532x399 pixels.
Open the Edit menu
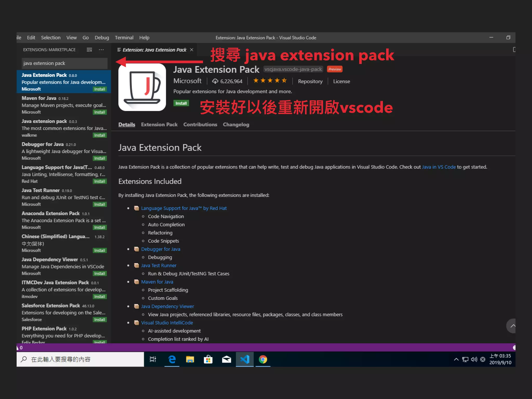[x=31, y=37]
